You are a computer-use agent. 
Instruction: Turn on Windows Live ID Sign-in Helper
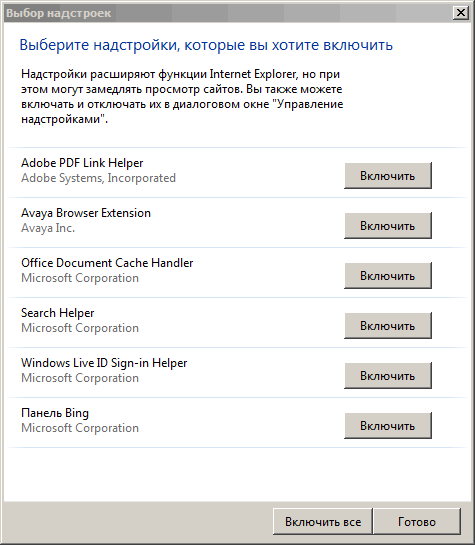[388, 376]
